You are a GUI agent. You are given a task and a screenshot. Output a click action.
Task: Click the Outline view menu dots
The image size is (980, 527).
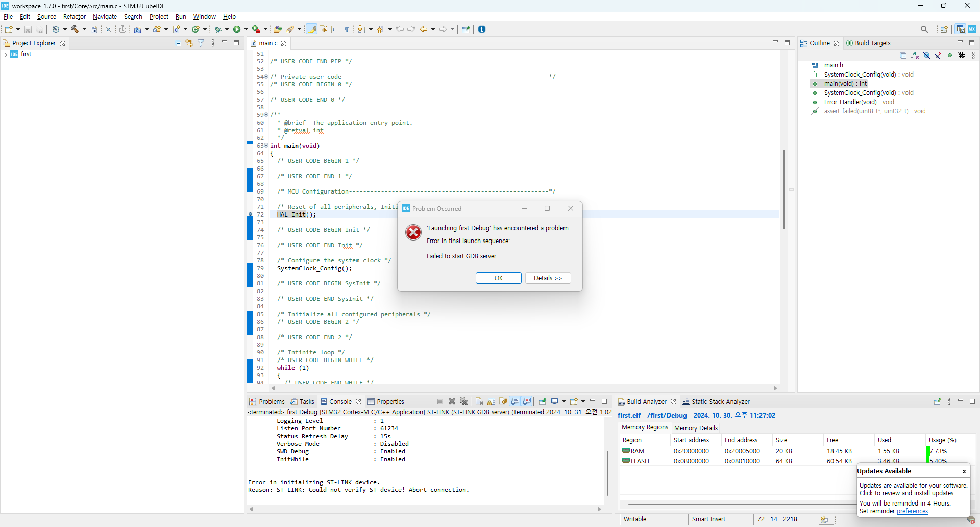[x=973, y=55]
